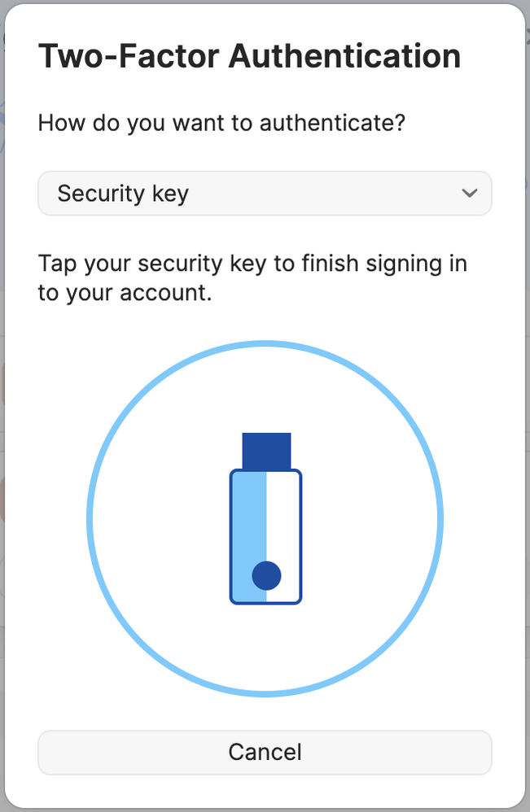Screen dimensions: 530x812
Task: Click the 'Two-Factor Authentication' heading
Action: (249, 56)
